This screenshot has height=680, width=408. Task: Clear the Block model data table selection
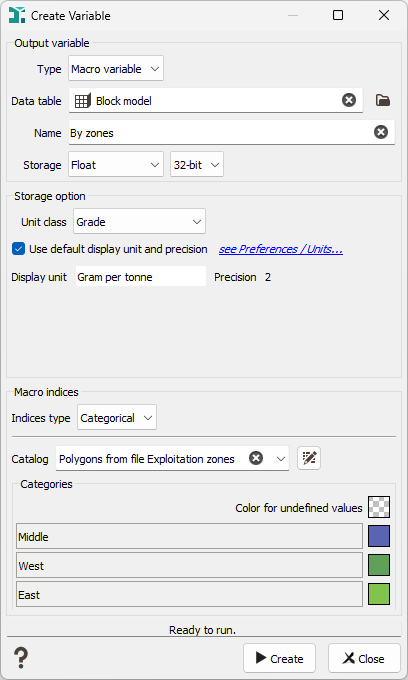click(349, 100)
